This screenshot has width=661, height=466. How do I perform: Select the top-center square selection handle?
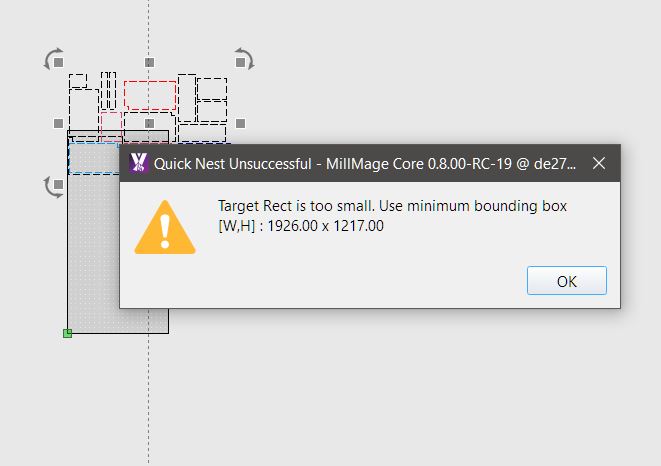click(x=149, y=62)
